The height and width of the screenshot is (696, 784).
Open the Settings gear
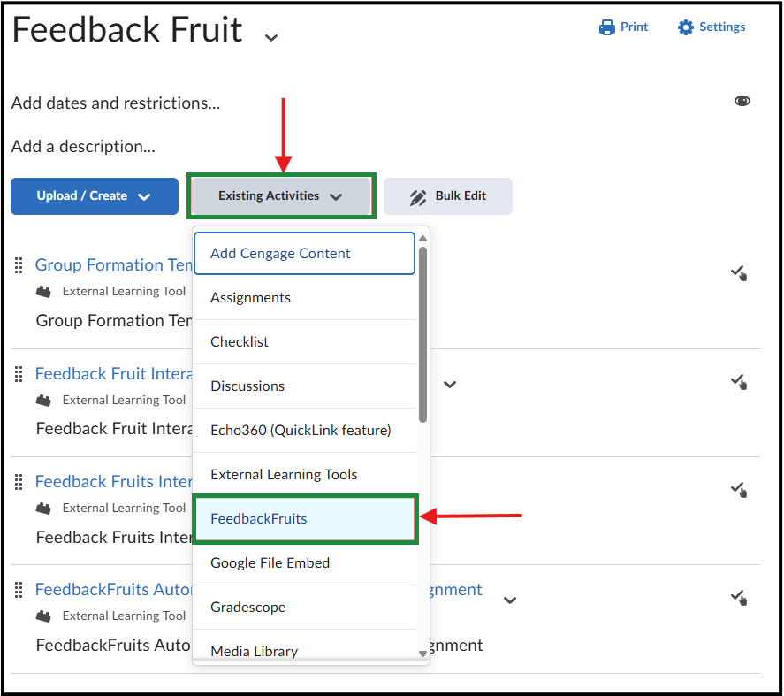click(684, 27)
